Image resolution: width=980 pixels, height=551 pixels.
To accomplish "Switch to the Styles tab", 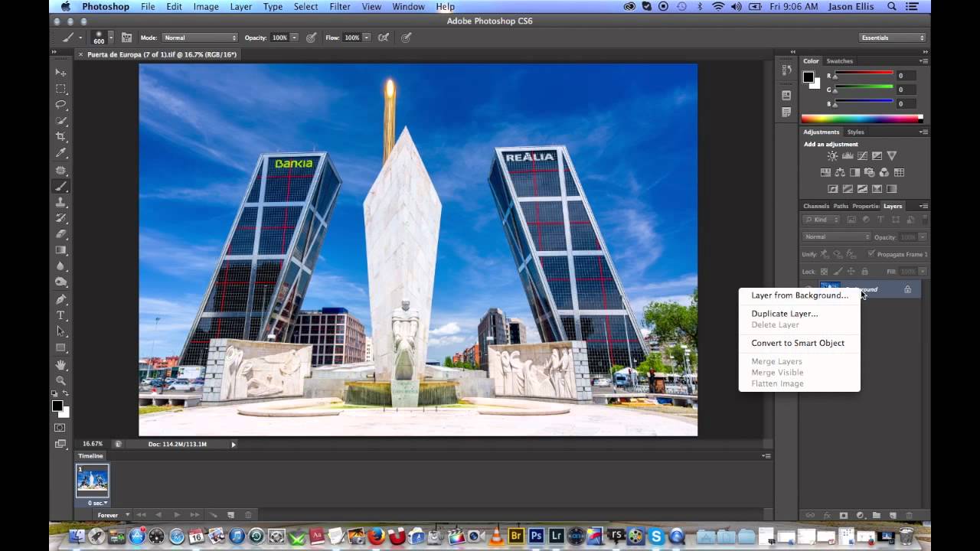I will point(855,132).
